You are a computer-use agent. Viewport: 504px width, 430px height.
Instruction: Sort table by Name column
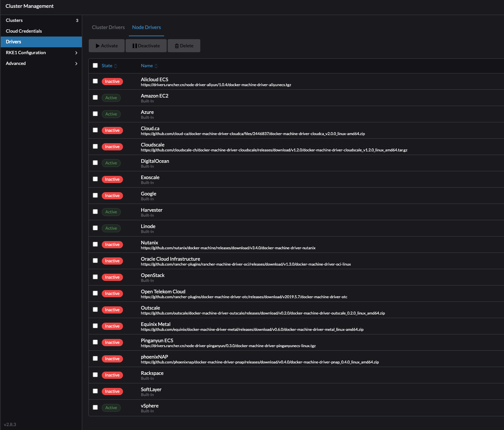point(149,66)
